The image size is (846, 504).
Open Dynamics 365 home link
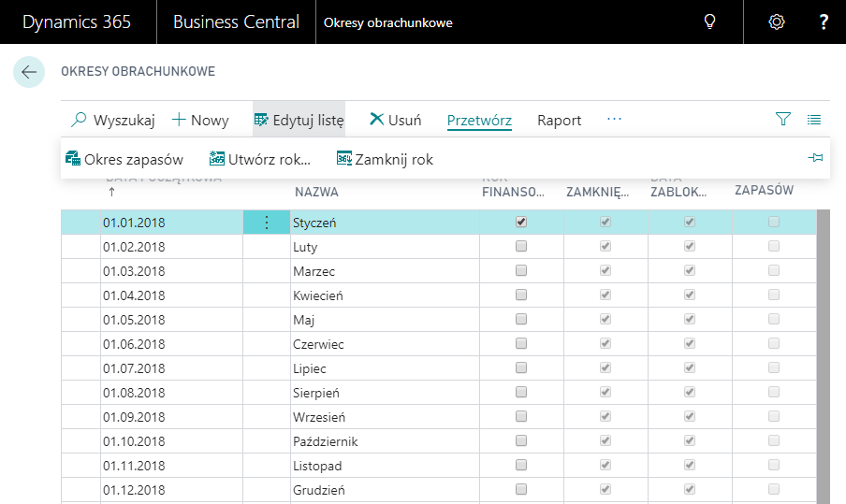pyautogui.click(x=77, y=22)
